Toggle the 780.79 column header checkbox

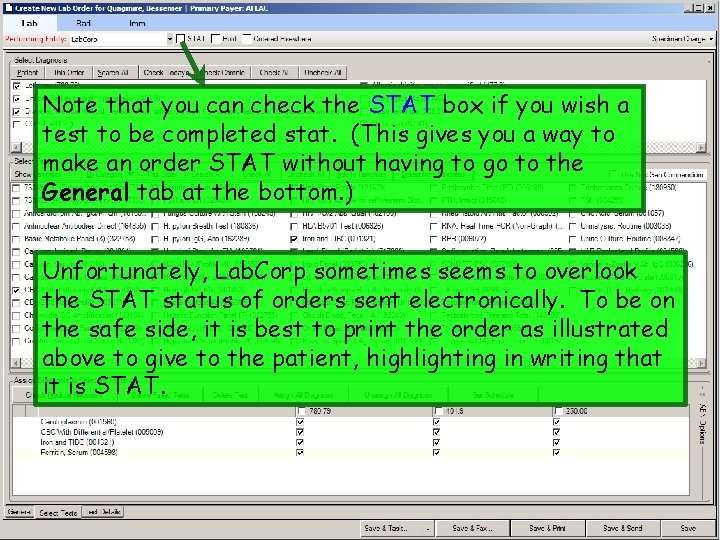(x=301, y=411)
